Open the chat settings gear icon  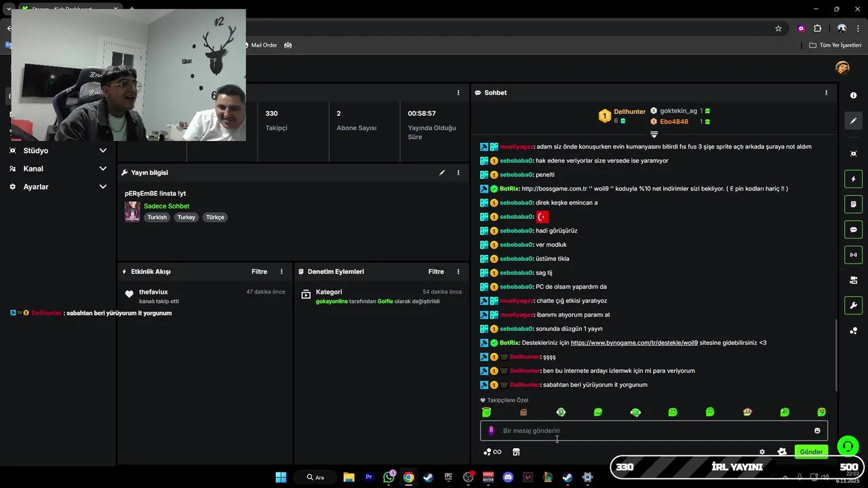762,452
